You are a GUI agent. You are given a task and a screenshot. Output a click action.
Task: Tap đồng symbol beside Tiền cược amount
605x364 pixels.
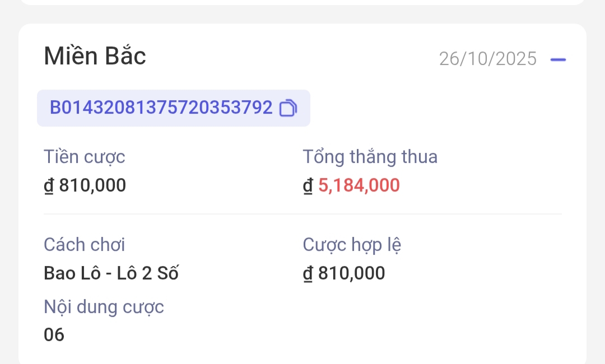(49, 186)
